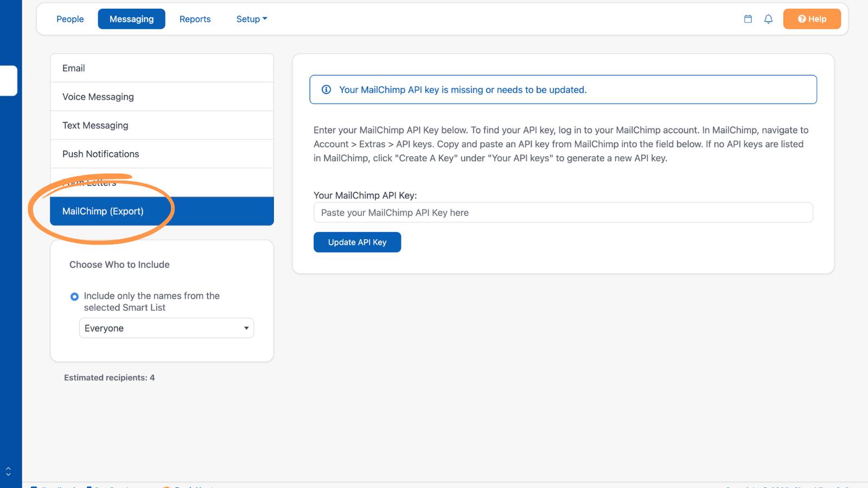Focus the MailChimp API Key field
This screenshot has height=488, width=868.
[563, 213]
